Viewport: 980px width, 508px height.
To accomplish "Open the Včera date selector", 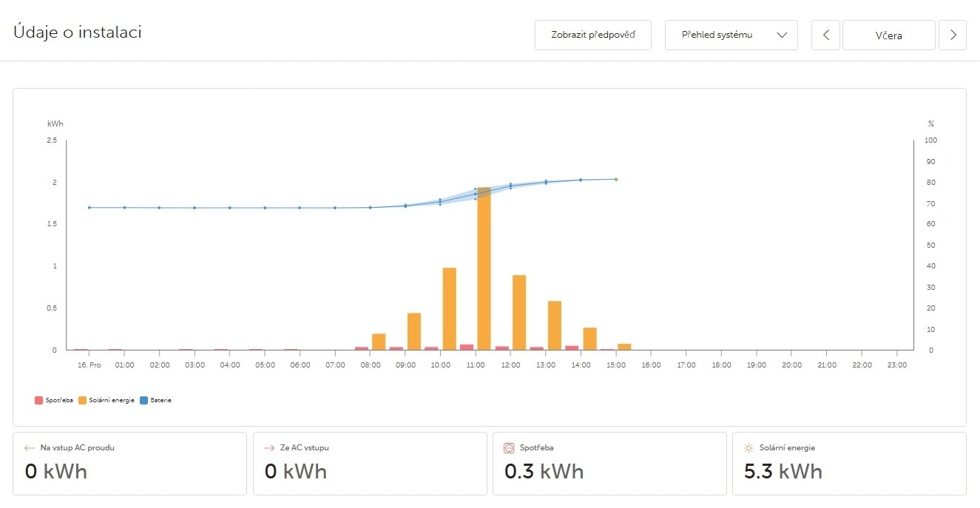I will 889,35.
